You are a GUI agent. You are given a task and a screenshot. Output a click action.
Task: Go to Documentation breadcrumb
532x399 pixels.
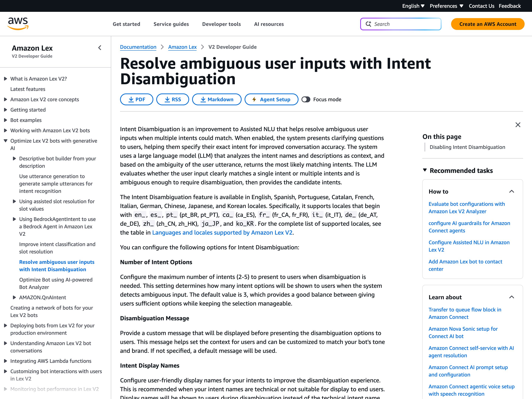coord(138,47)
